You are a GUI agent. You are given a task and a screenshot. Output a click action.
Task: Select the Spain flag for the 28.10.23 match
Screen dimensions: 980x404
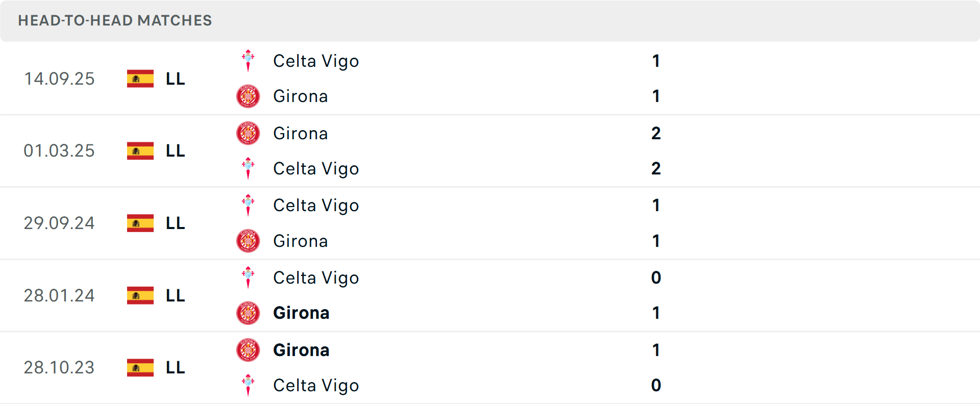pyautogui.click(x=140, y=367)
